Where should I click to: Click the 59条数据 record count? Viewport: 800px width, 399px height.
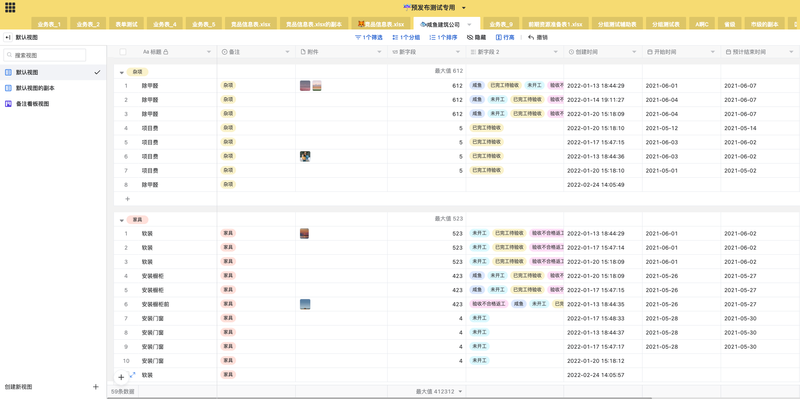pyautogui.click(x=122, y=391)
